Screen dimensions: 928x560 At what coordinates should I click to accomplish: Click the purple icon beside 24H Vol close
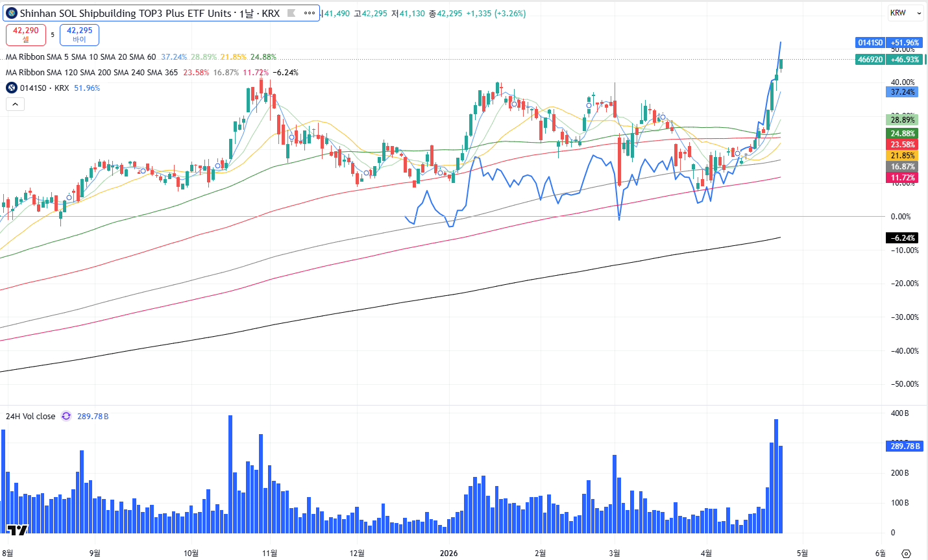(66, 417)
